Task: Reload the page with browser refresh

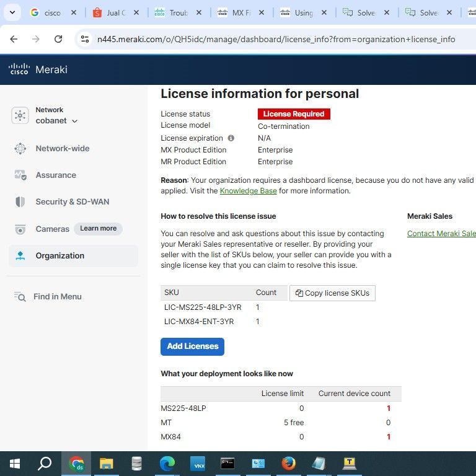Action: [x=58, y=39]
